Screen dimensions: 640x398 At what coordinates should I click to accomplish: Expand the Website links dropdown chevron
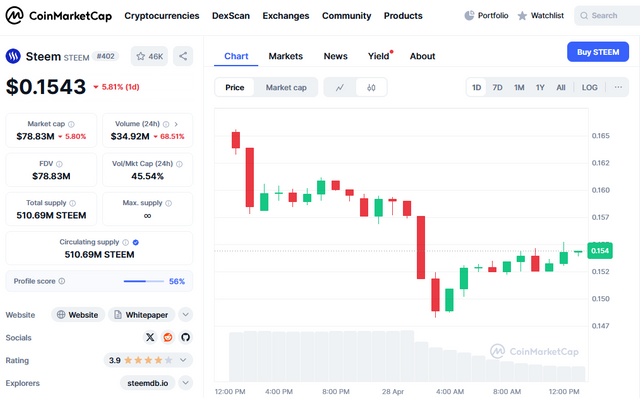[x=185, y=315]
